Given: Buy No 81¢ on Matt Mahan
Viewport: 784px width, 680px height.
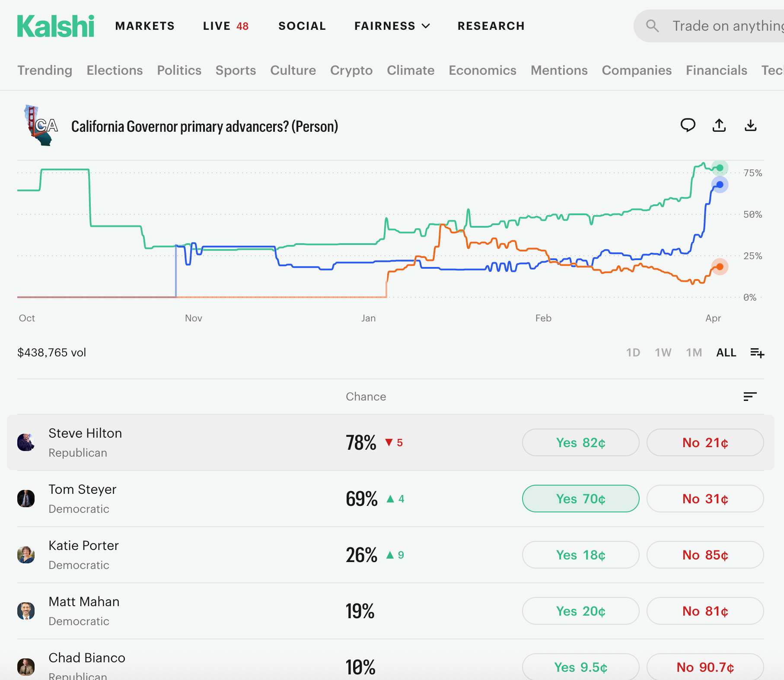Looking at the screenshot, I should pos(705,611).
